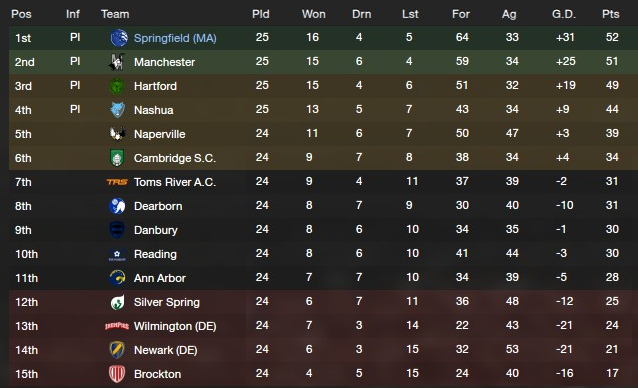Click the Dearborn blue crest icon
638x388 pixels.
117,206
